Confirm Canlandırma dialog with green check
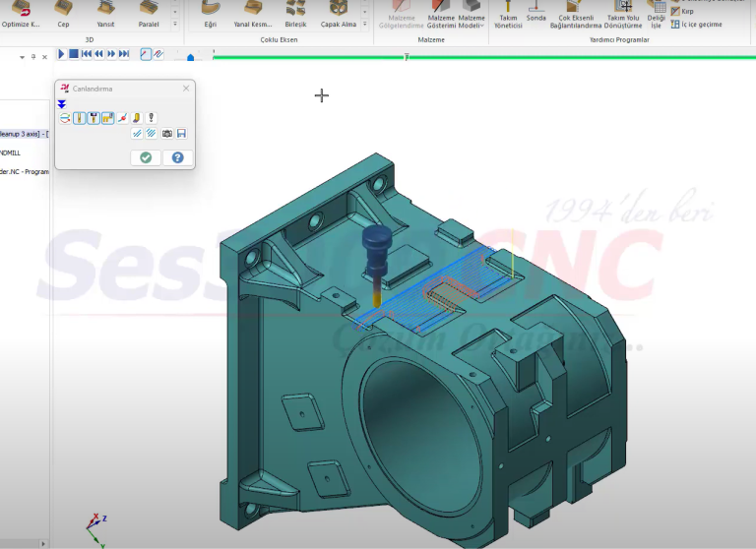The height and width of the screenshot is (549, 756). click(x=146, y=157)
